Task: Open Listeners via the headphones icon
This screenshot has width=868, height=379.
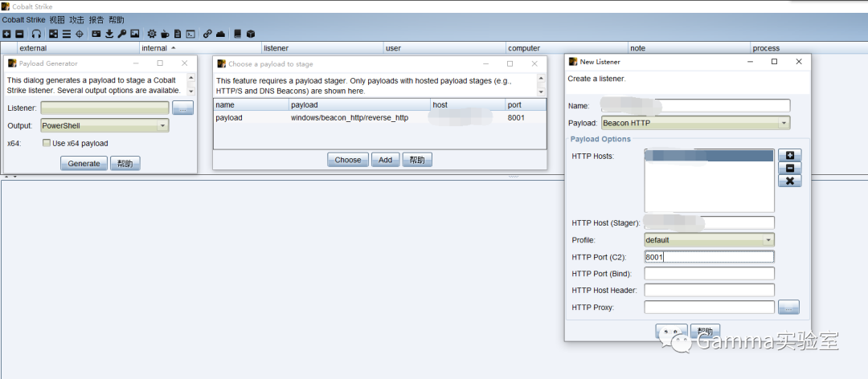Action: [36, 34]
